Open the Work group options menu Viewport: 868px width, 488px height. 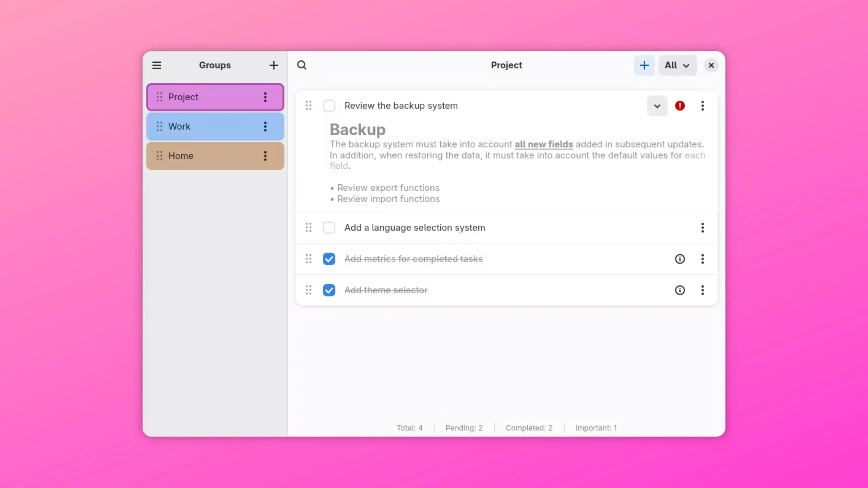tap(265, 126)
